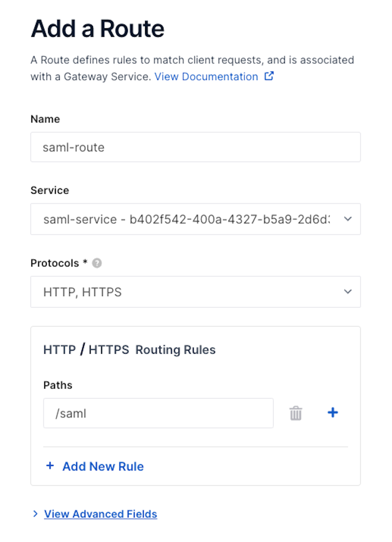Click the Add New Rule link

coord(103,467)
